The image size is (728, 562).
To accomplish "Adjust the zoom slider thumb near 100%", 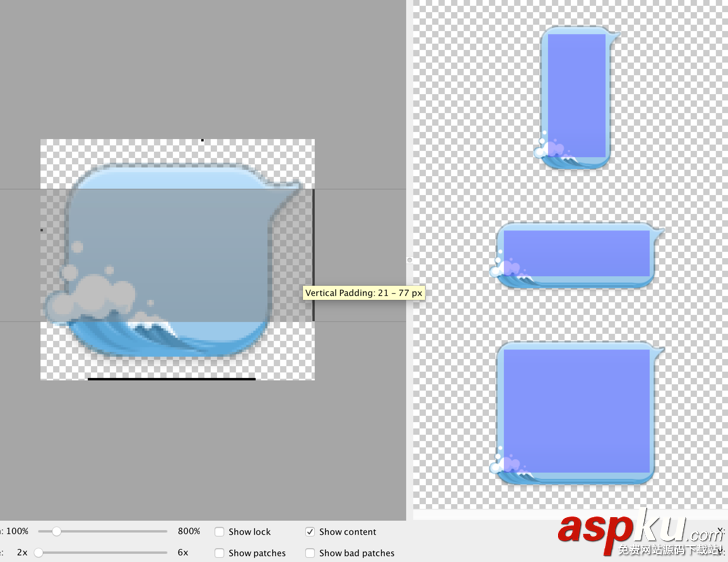I will click(56, 531).
